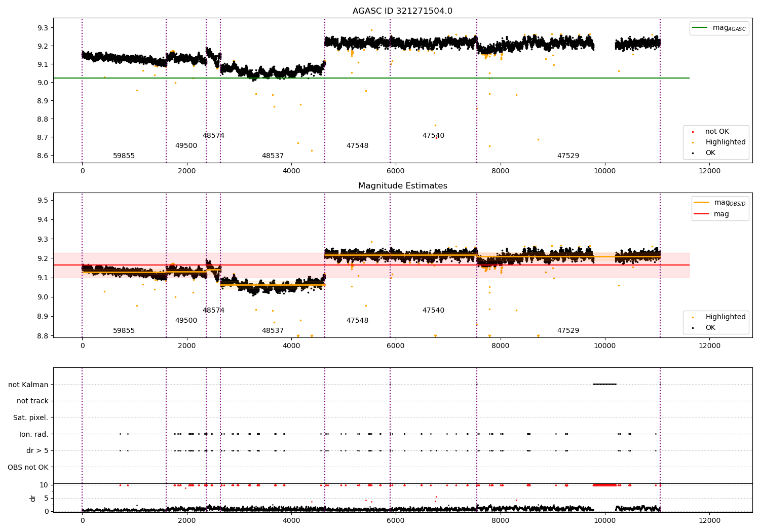
Task: Click OBSID label 47540 in top plot
Action: [433, 136]
